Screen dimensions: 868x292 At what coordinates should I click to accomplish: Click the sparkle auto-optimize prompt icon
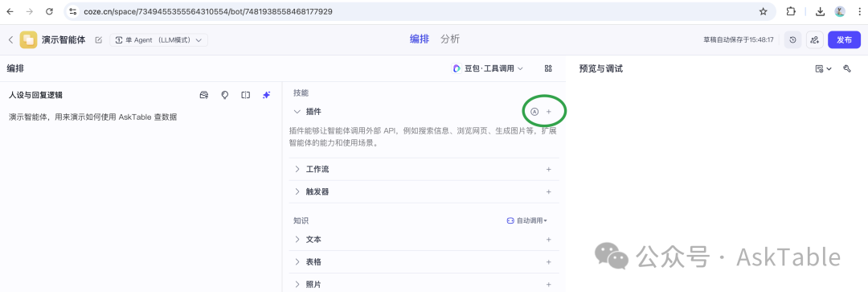click(x=266, y=95)
